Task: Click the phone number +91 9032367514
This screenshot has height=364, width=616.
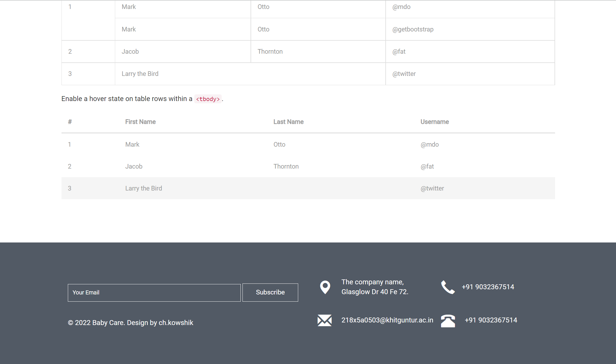Action: (488, 287)
